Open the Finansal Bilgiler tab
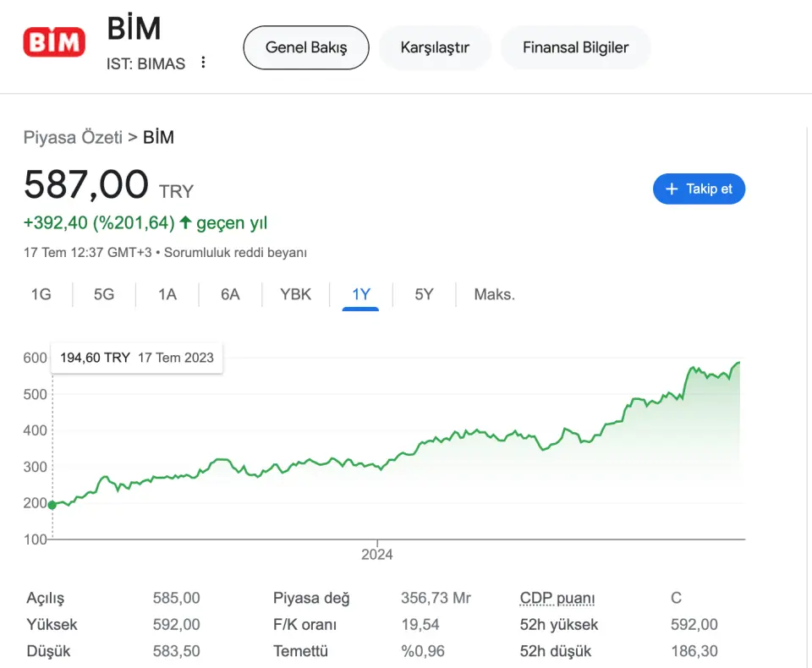The width and height of the screenshot is (812, 668). [x=575, y=47]
